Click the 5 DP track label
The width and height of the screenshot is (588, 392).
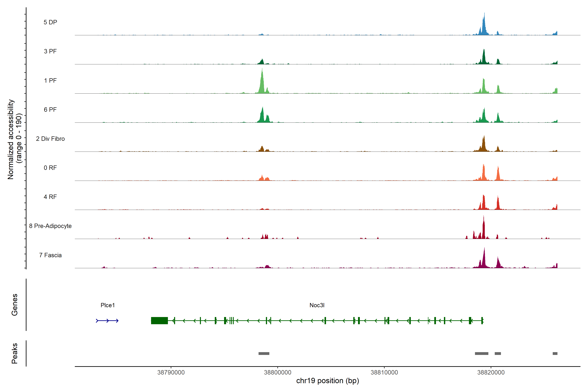tap(50, 22)
